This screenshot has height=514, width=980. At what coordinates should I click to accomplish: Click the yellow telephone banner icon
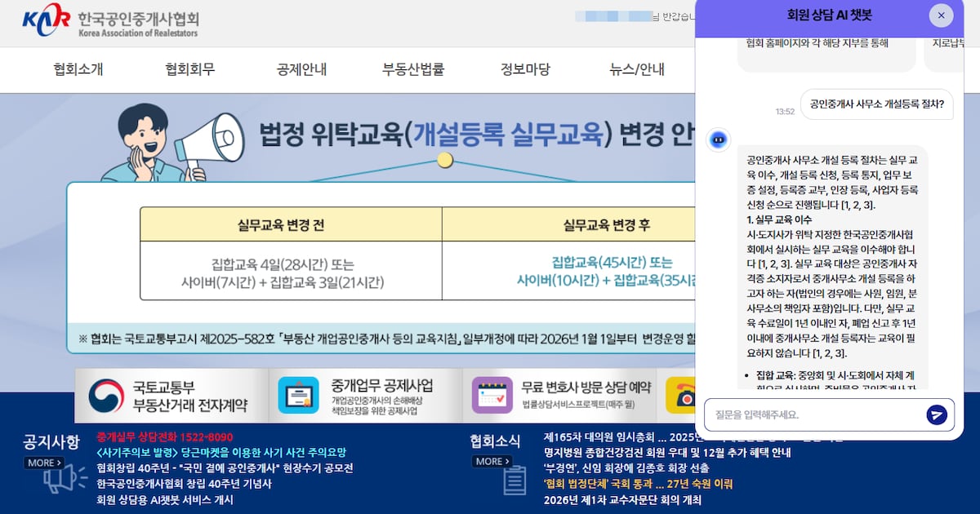pos(680,395)
